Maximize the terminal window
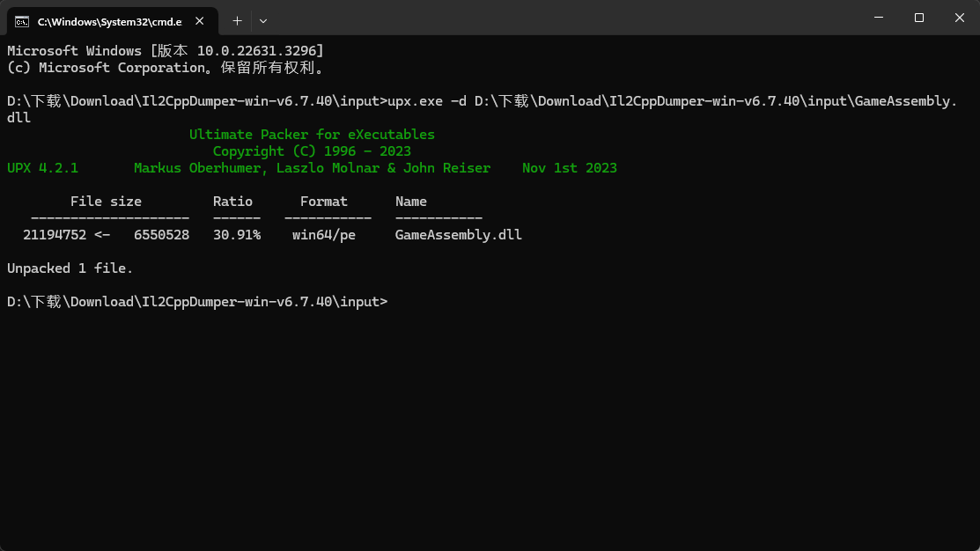The image size is (980, 551). [x=918, y=18]
